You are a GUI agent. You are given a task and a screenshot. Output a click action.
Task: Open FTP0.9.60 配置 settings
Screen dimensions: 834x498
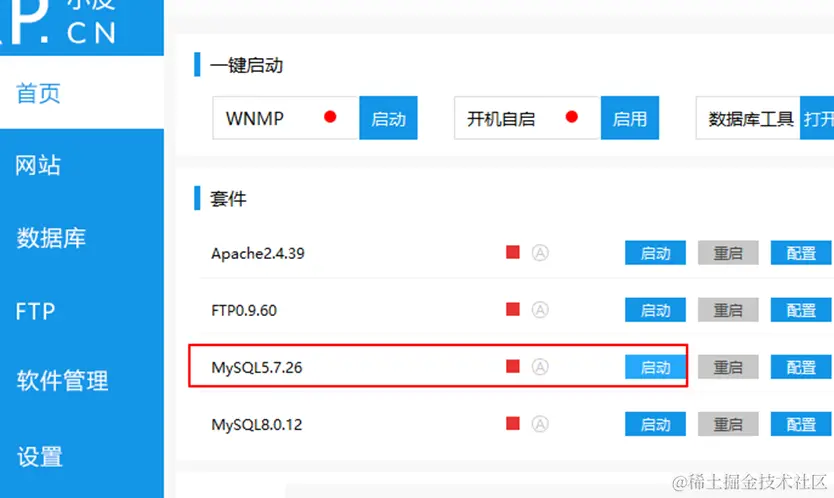tap(801, 310)
